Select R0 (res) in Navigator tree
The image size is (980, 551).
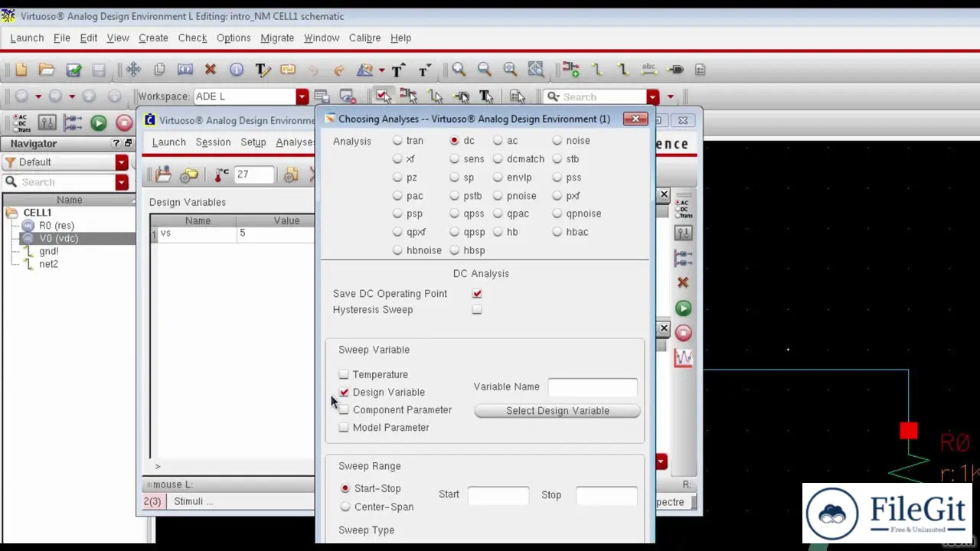click(57, 226)
